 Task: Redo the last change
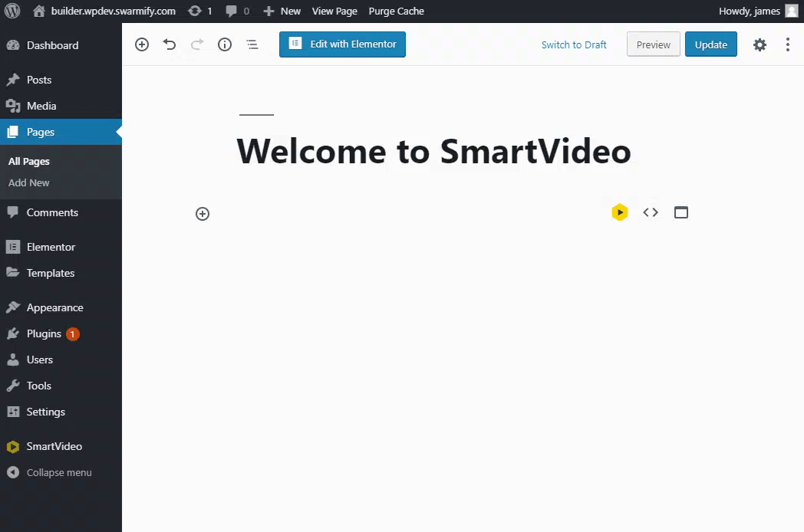197,44
